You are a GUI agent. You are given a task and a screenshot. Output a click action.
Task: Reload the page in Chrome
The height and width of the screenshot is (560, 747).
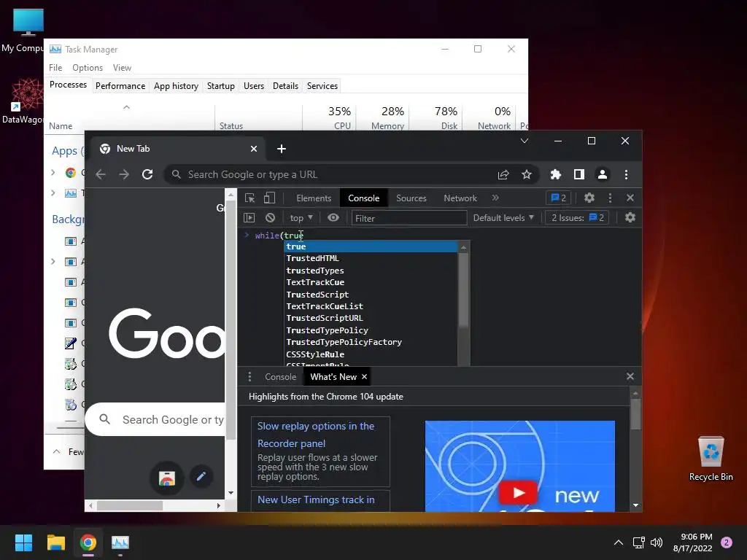coord(147,174)
